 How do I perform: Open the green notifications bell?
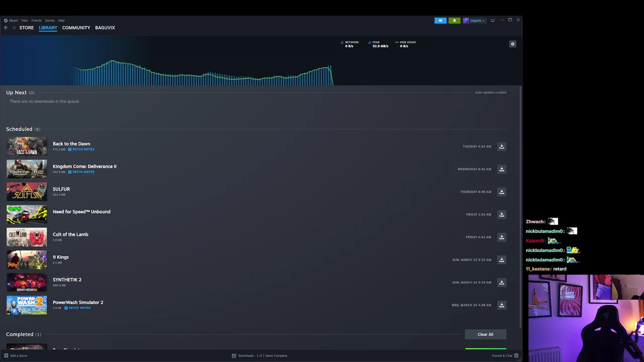click(x=454, y=21)
